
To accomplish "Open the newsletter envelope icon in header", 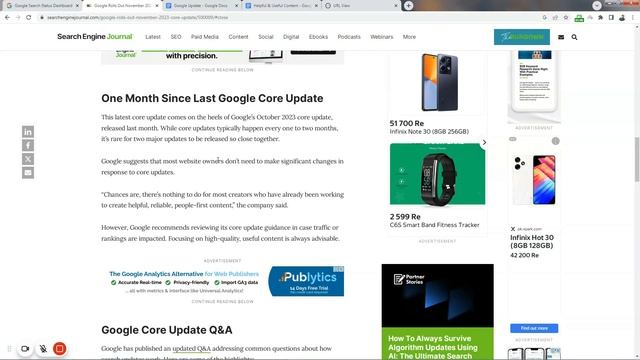I will 561,37.
